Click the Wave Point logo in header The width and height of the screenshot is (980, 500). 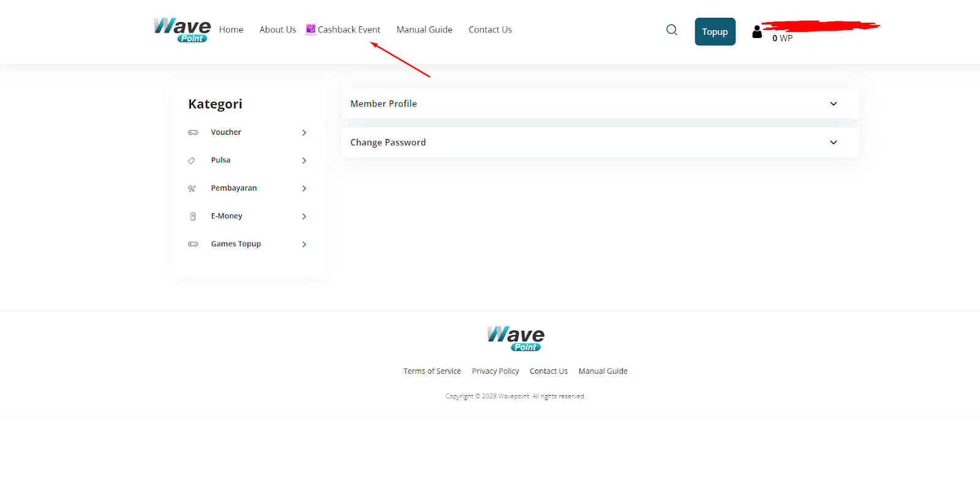(x=182, y=30)
